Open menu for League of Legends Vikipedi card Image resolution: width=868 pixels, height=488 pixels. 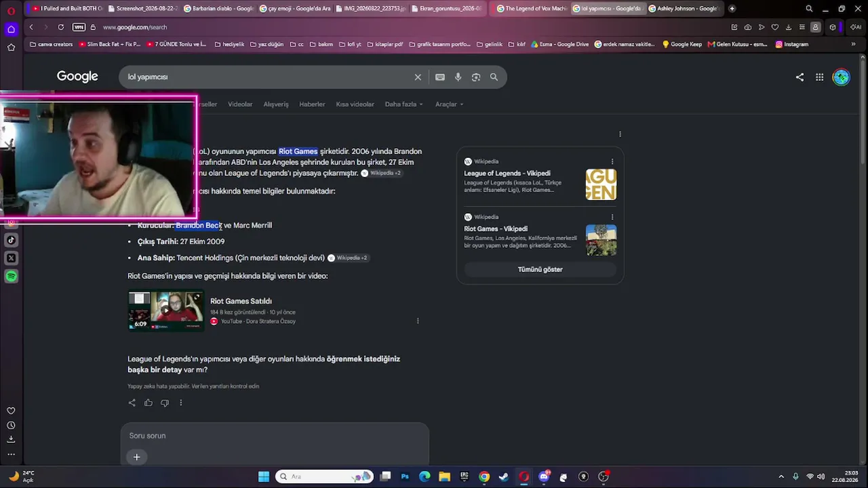tap(612, 162)
